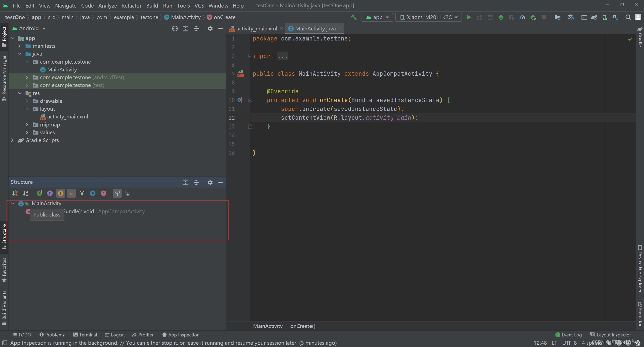Click the Make Project hammer icon
644x347 pixels.
354,17
